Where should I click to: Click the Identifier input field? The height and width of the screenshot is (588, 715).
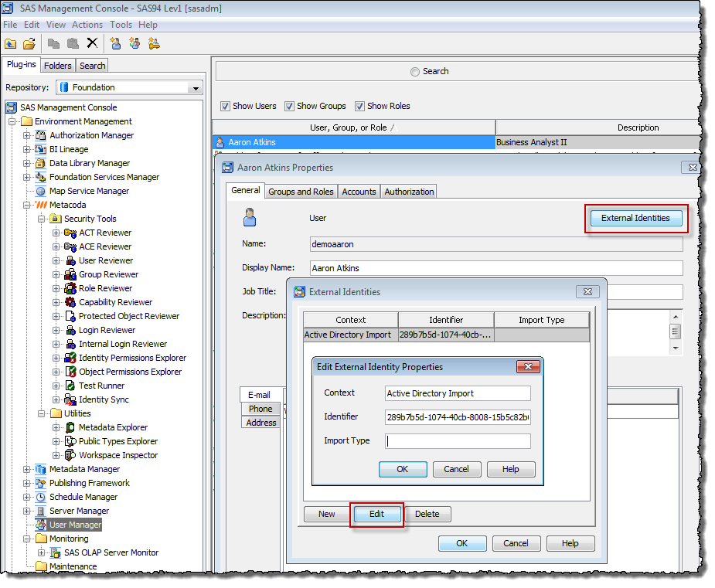pos(458,416)
